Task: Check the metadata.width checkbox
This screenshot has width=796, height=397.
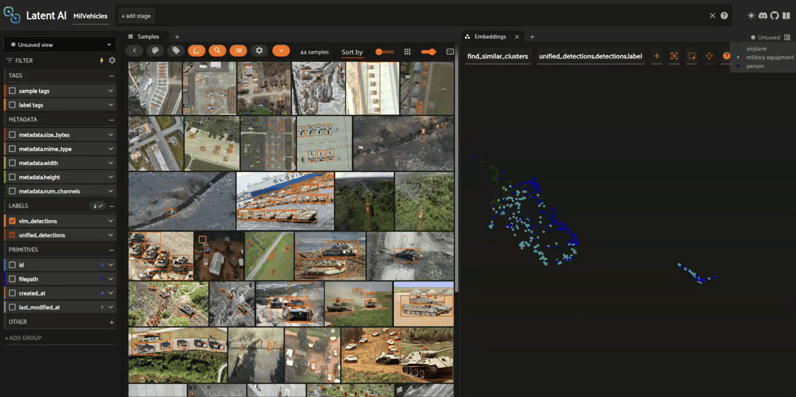Action: [x=13, y=163]
